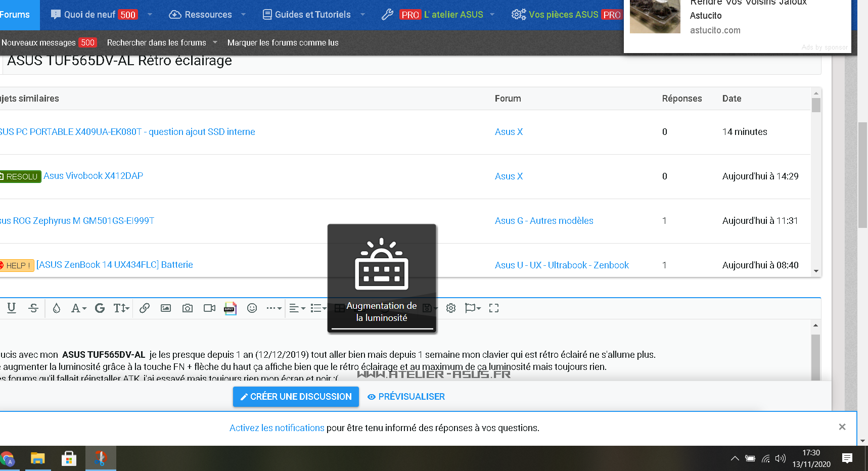Open the smiley emoji picker

pyautogui.click(x=252, y=308)
